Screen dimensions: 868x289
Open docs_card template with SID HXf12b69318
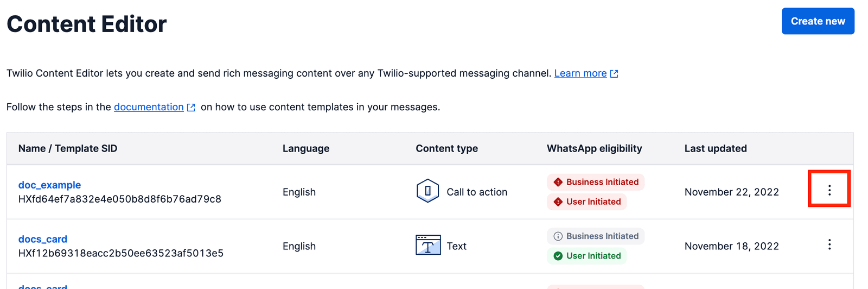pos(43,239)
